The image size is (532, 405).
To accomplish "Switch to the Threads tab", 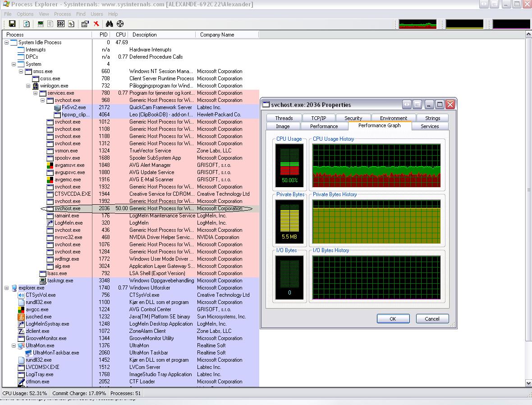I will (284, 118).
